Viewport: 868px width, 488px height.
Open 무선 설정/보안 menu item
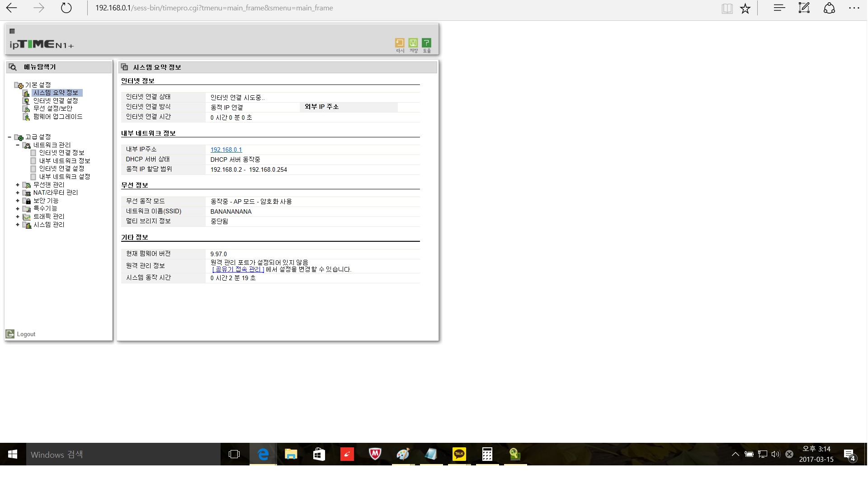(52, 108)
